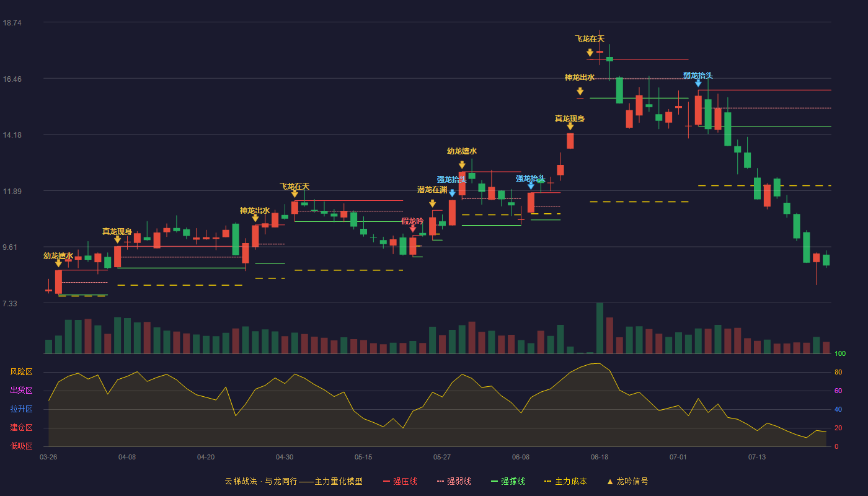Click the tallest volume bar near 06-18
This screenshot has height=496, width=868.
click(x=600, y=328)
